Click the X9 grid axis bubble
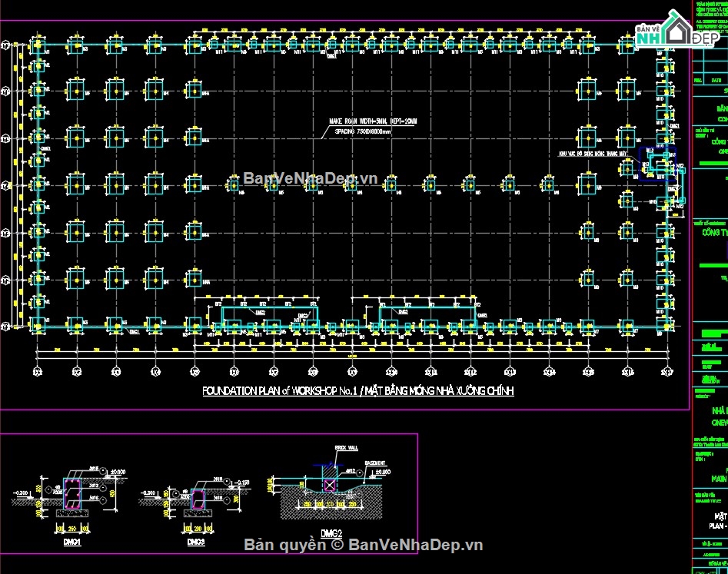Viewport: 728px width, 574px height. (352, 372)
